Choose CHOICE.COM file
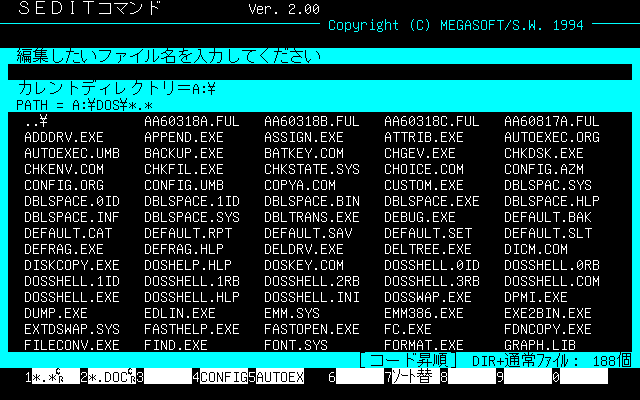The image size is (640, 400). 424,169
